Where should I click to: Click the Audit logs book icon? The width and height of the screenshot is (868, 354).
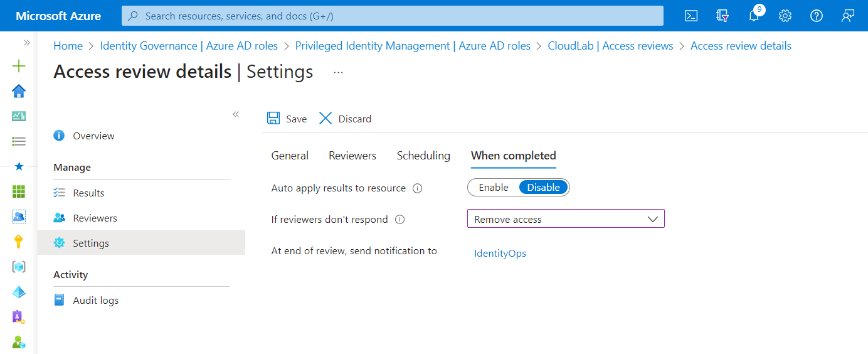pyautogui.click(x=59, y=300)
